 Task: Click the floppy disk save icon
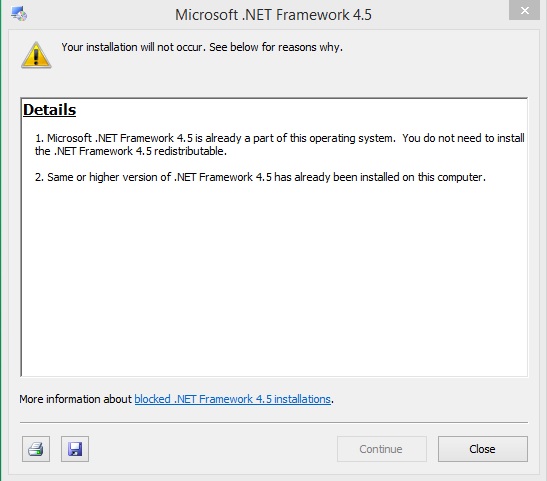tap(75, 449)
